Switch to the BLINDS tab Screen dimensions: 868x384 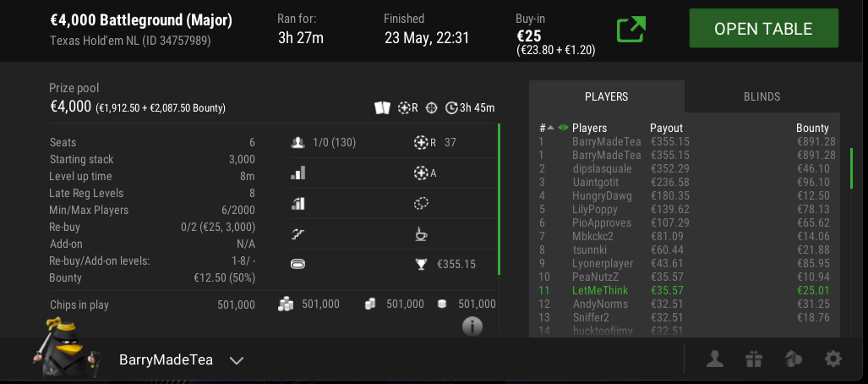pyautogui.click(x=762, y=96)
